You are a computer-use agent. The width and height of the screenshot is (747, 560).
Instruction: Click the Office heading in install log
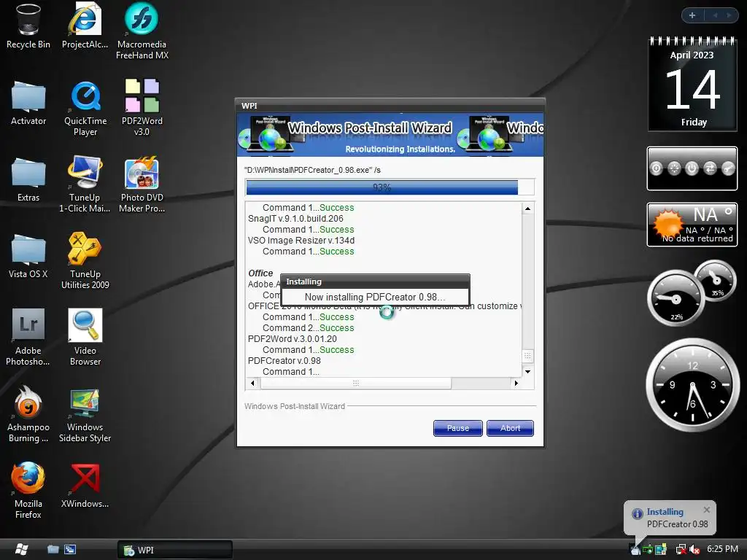260,273
